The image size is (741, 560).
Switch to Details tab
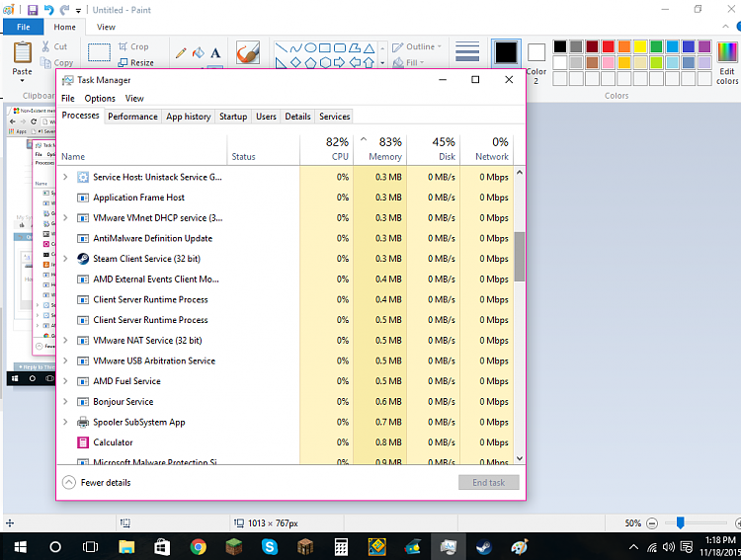pyautogui.click(x=297, y=117)
